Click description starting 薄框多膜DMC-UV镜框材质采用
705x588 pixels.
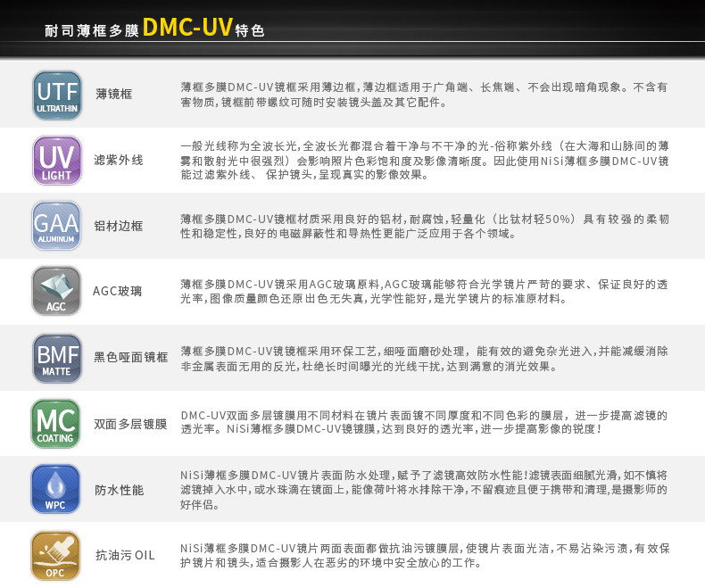(x=425, y=226)
